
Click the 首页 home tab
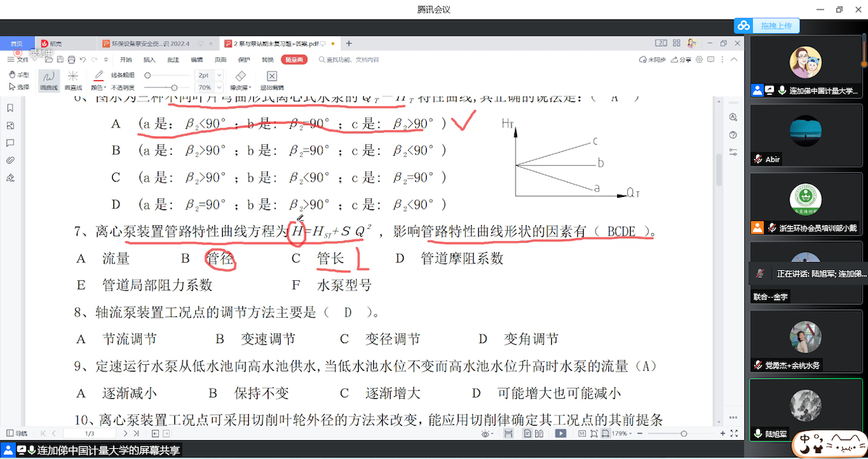point(16,43)
